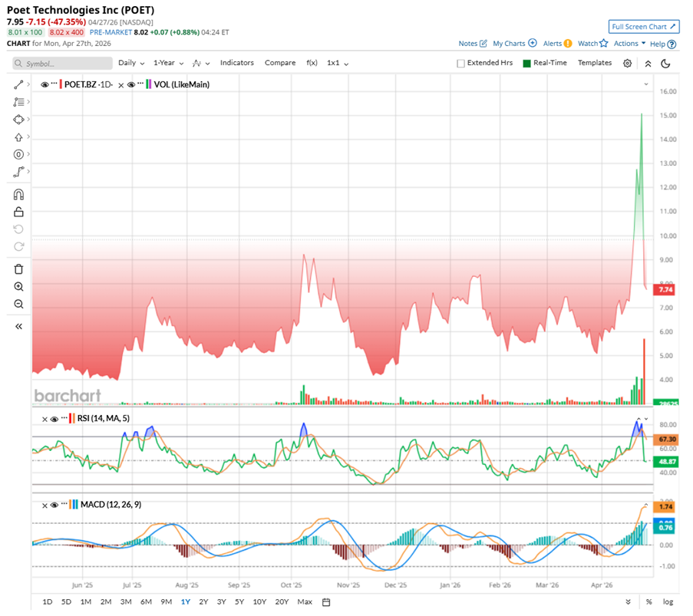
Task: Click the Full Screen Chart button
Action: [643, 26]
